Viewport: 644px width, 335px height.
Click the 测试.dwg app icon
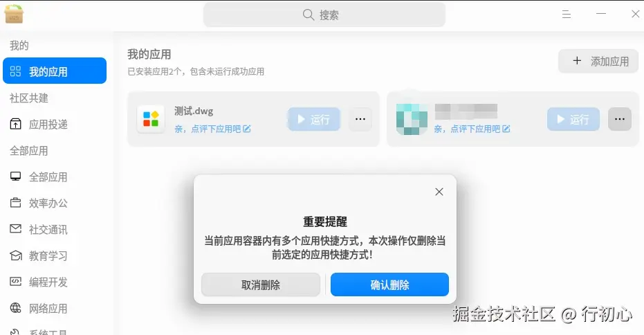pyautogui.click(x=151, y=119)
